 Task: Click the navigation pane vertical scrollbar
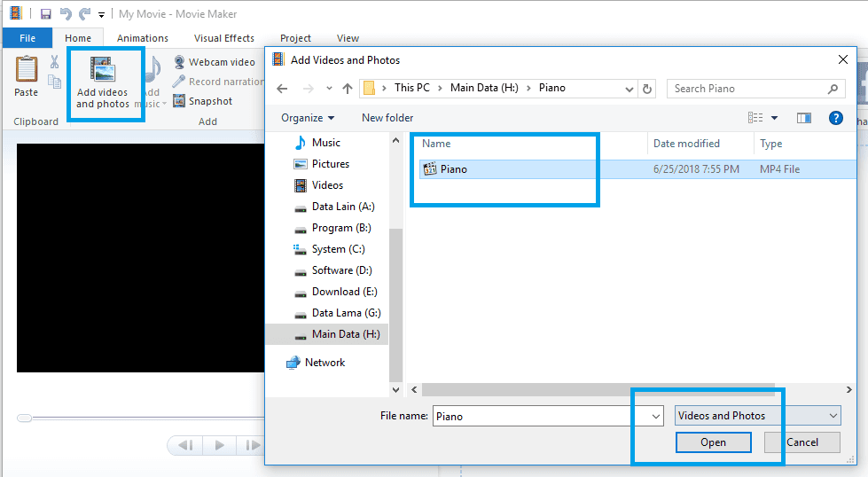[x=395, y=304]
